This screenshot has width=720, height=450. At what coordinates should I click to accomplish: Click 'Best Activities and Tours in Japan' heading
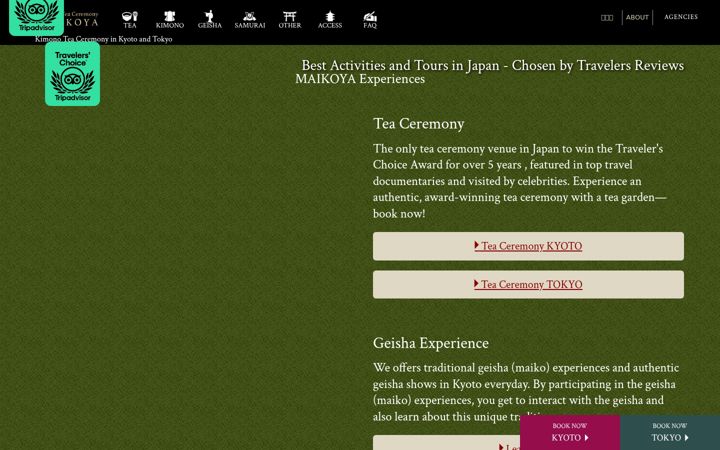coord(493,66)
